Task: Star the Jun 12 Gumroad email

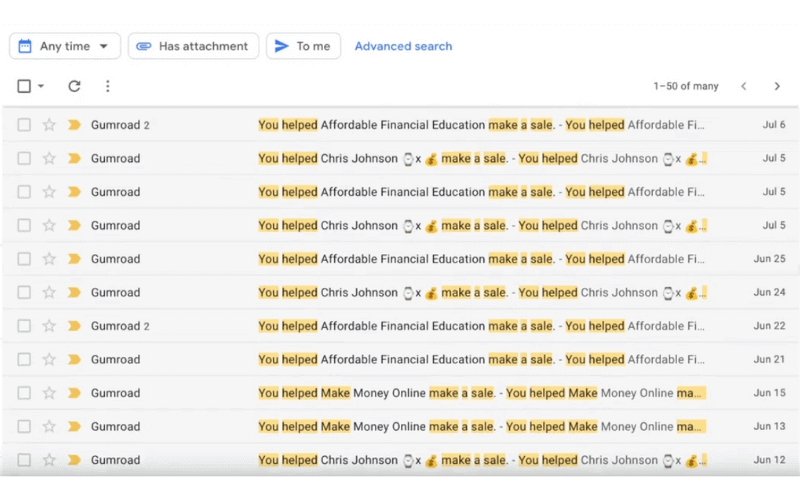Action: [49, 460]
